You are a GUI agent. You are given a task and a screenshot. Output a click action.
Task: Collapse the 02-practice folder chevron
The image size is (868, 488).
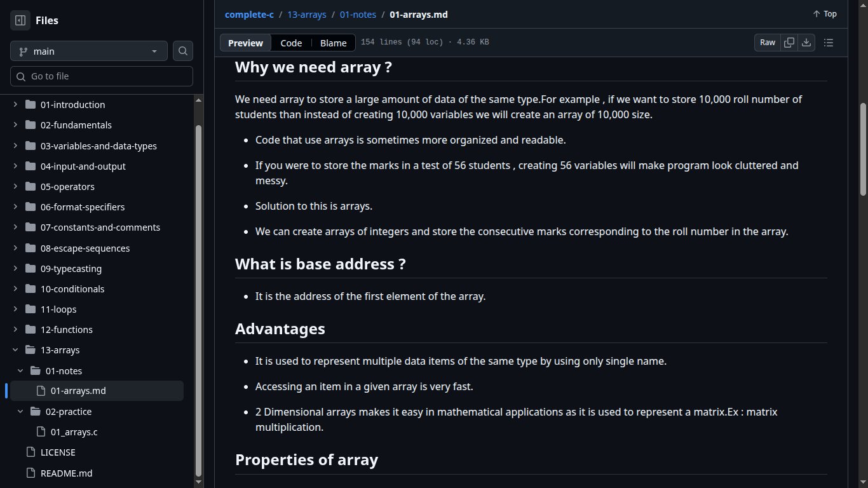click(x=20, y=412)
